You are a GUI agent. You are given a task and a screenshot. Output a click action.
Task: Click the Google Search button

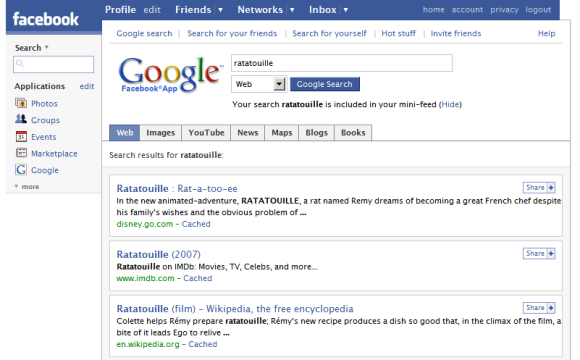click(325, 84)
